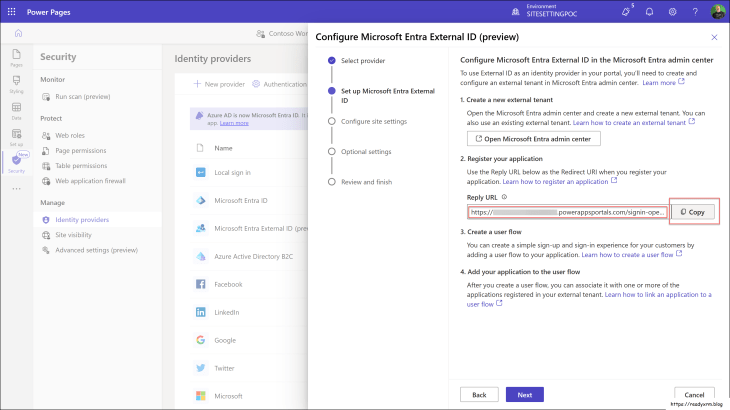Click the Reply URL info icon
This screenshot has width=730, height=410.
[x=504, y=197]
